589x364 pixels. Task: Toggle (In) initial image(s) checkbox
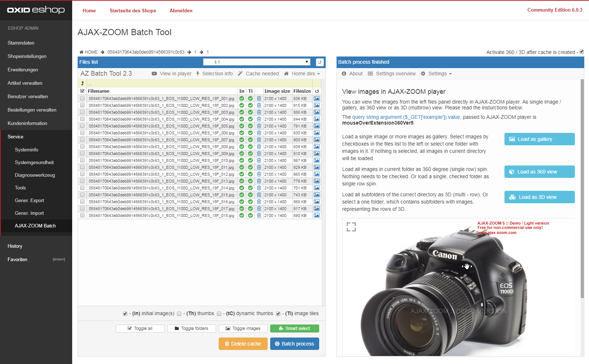pyautogui.click(x=125, y=314)
